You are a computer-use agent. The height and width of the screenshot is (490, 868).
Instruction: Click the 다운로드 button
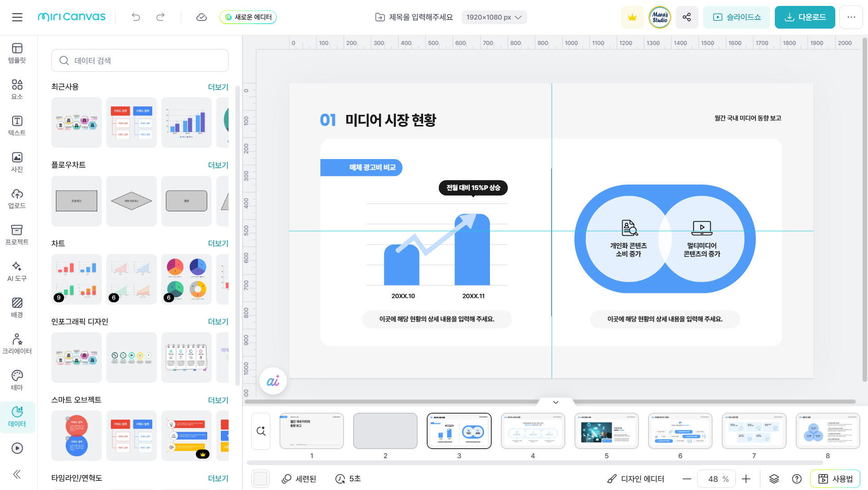[x=805, y=17]
